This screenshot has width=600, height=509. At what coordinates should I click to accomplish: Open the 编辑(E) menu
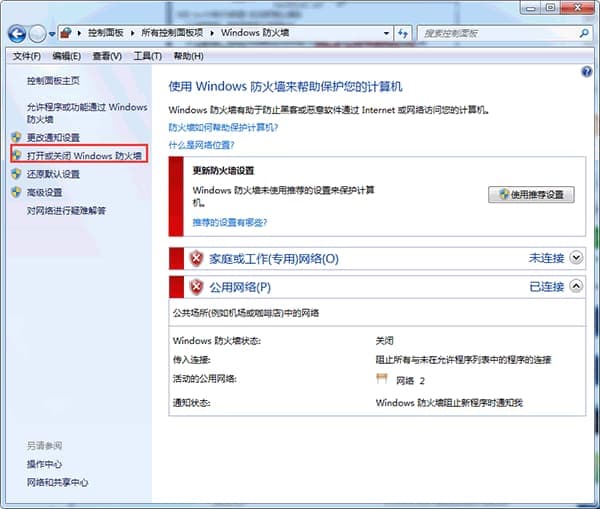click(67, 56)
